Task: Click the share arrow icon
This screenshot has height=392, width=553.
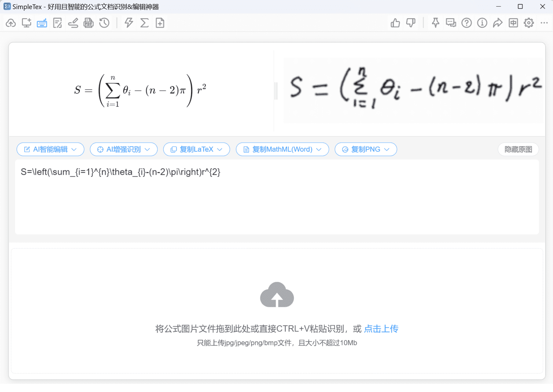Action: [x=498, y=23]
